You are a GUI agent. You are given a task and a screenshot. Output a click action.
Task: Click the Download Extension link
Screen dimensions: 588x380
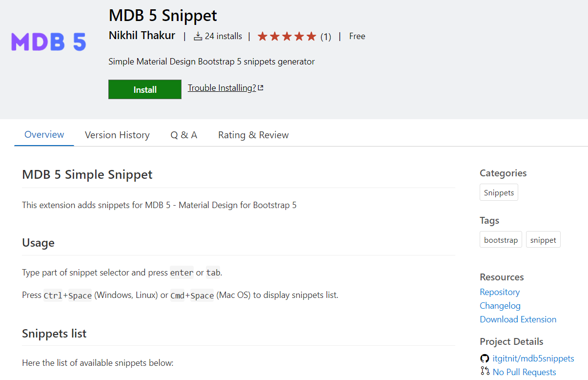518,319
